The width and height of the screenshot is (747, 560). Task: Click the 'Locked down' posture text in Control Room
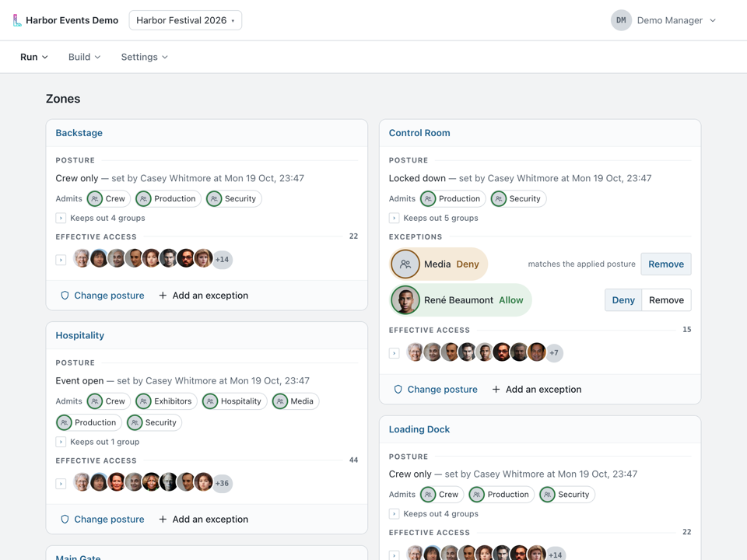point(417,178)
